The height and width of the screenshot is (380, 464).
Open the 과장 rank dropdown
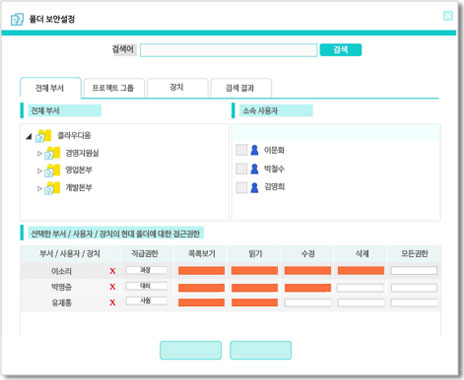[x=146, y=270]
